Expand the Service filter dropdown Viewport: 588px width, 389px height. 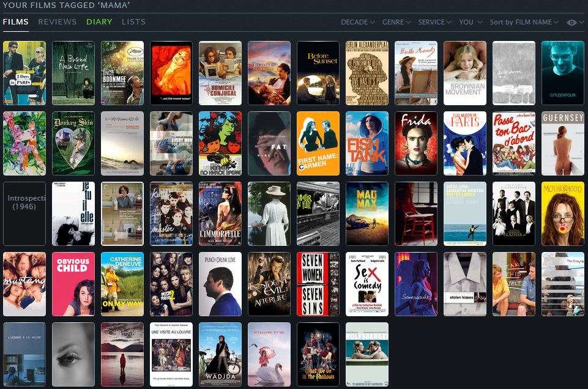(x=434, y=22)
